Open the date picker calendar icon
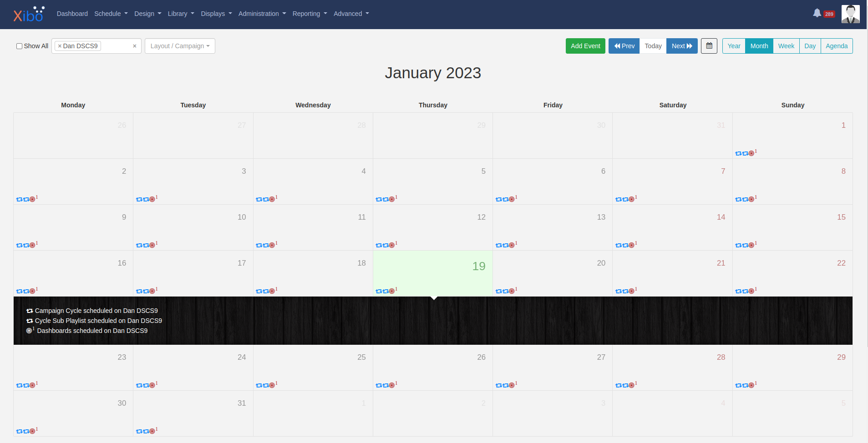The width and height of the screenshot is (868, 443). 709,45
